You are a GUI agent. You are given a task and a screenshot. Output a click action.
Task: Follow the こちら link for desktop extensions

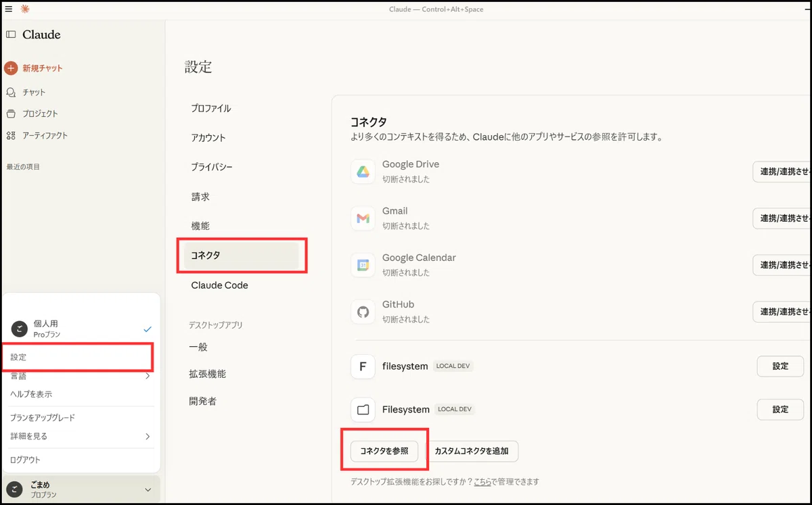point(482,482)
